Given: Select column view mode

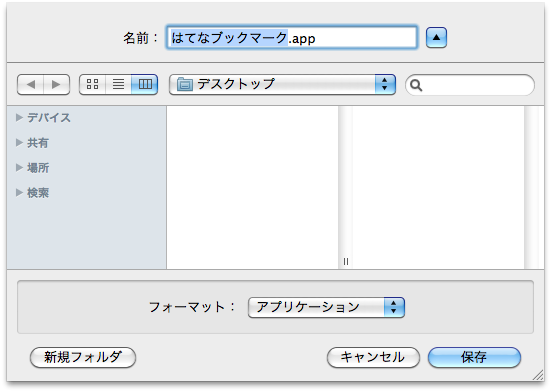Looking at the screenshot, I should click(x=145, y=84).
